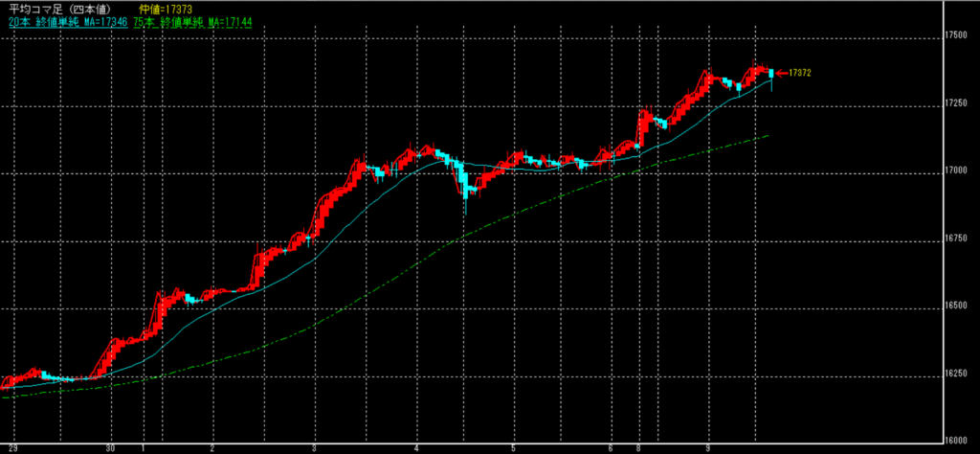Screen dimensions: 980x454
Task: Click the 17000 price axis label
Action: coord(959,170)
